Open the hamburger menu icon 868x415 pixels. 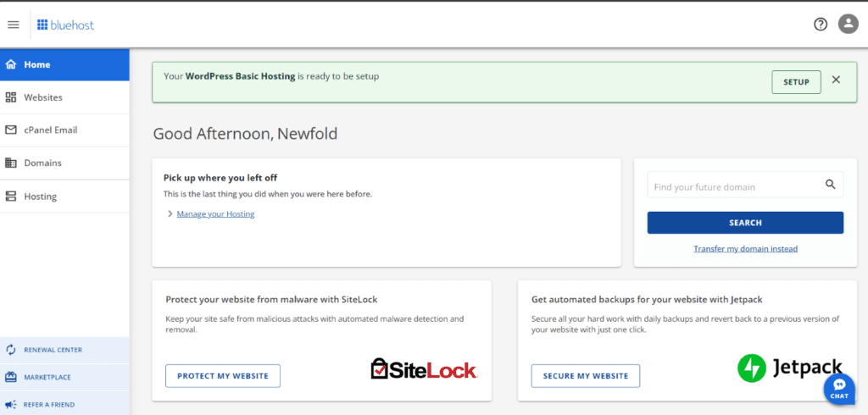14,25
